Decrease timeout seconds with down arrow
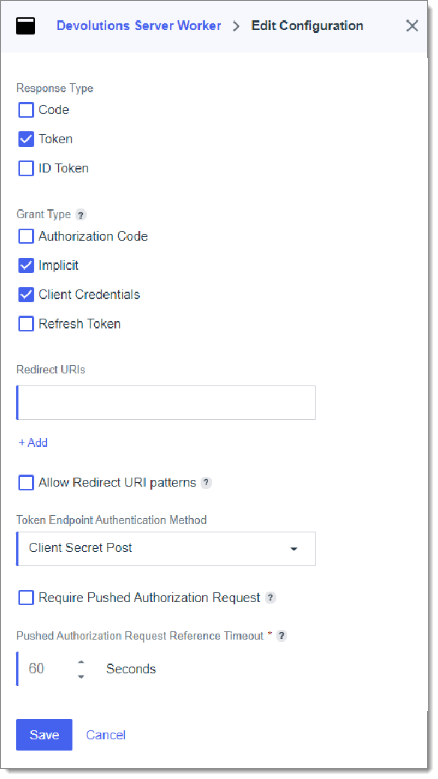 point(81,677)
